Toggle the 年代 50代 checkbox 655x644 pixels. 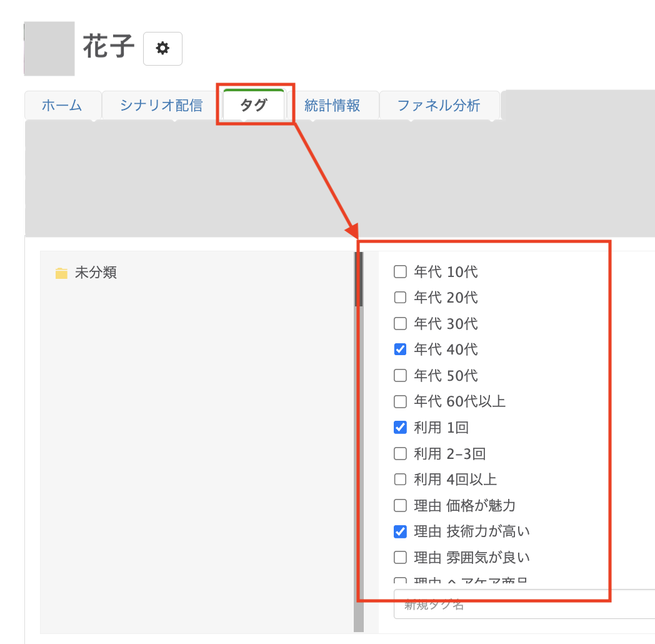(x=400, y=375)
